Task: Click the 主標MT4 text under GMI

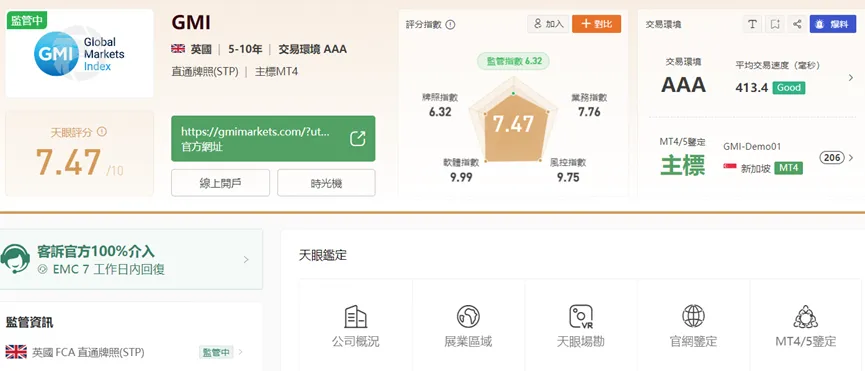Action: [x=276, y=72]
